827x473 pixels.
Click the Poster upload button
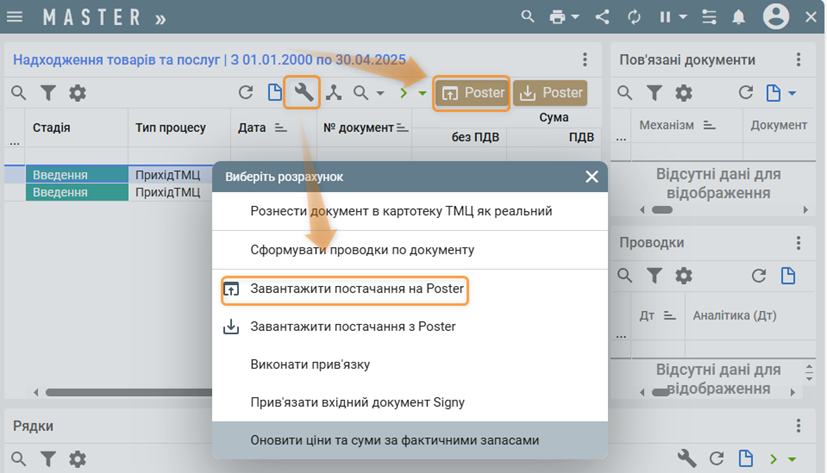[473, 93]
